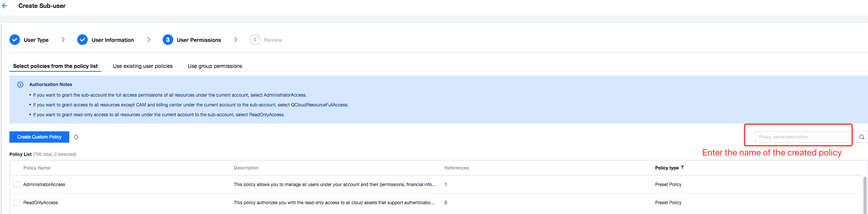Click the step 4 Review circle

tap(255, 40)
